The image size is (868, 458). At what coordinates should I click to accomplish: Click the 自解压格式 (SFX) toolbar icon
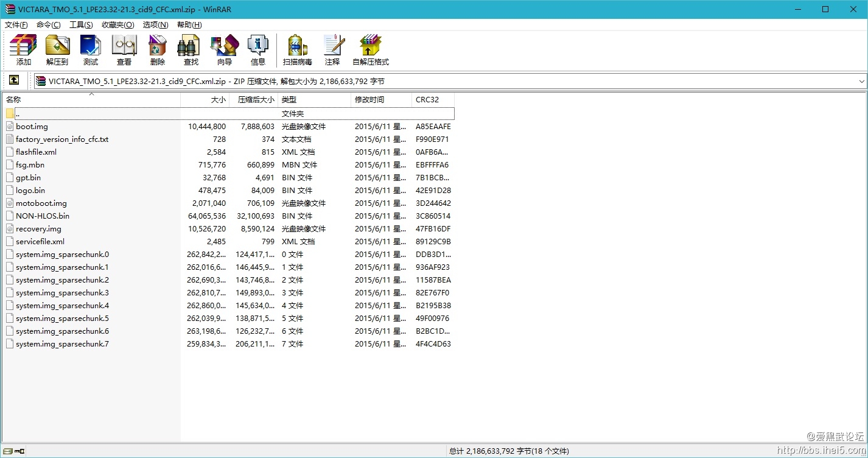tap(370, 45)
